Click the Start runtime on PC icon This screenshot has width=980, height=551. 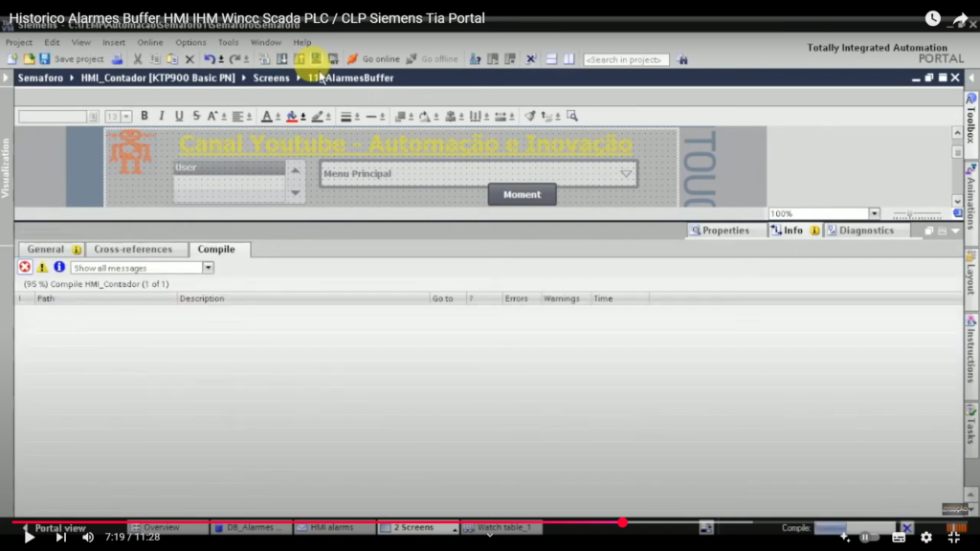click(334, 59)
